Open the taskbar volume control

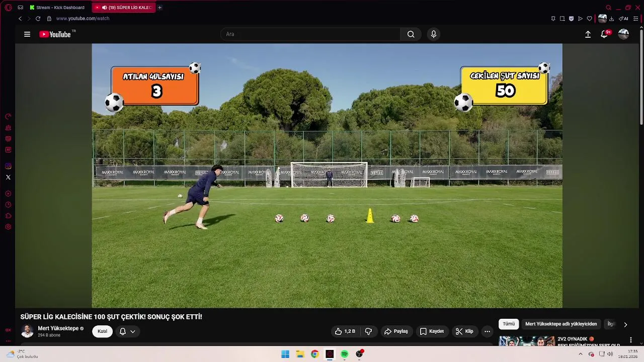click(x=610, y=354)
